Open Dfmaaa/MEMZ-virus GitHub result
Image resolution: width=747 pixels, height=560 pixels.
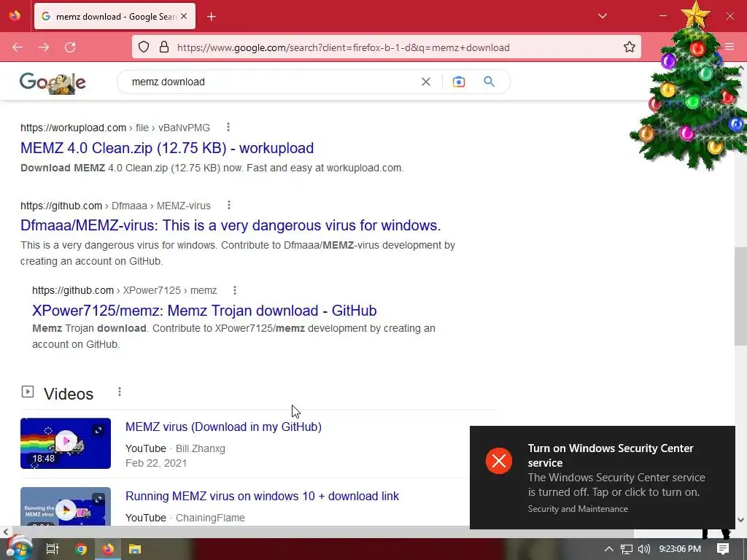pyautogui.click(x=231, y=225)
